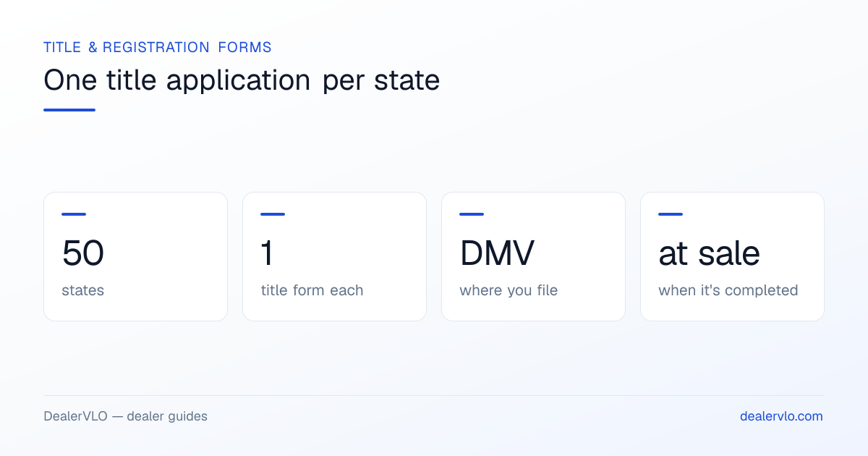Click the large number 1
Screen dimensions: 868x456
pos(267,253)
